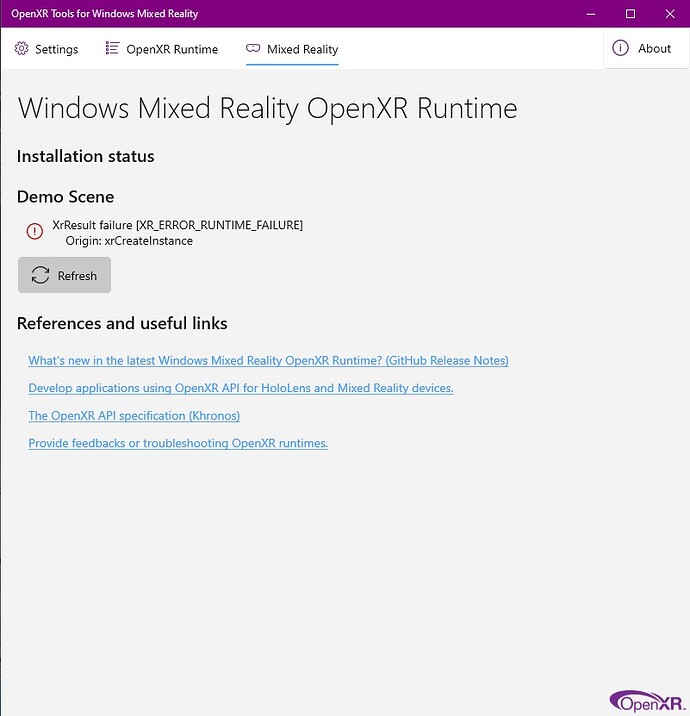
Task: Follow the OpenXR API specification (Khronos) link
Action: (134, 416)
